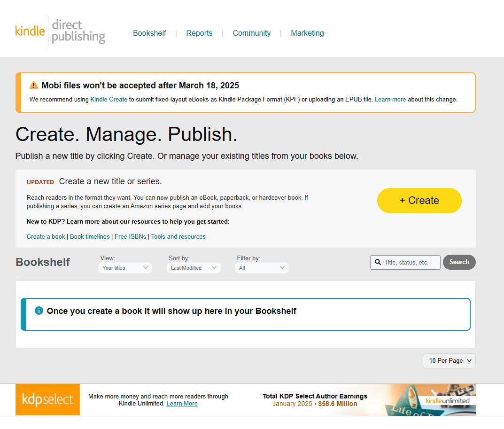The height and width of the screenshot is (429, 504).
Task: Click the kindleunlimited banner image
Action: pyautogui.click(x=430, y=400)
